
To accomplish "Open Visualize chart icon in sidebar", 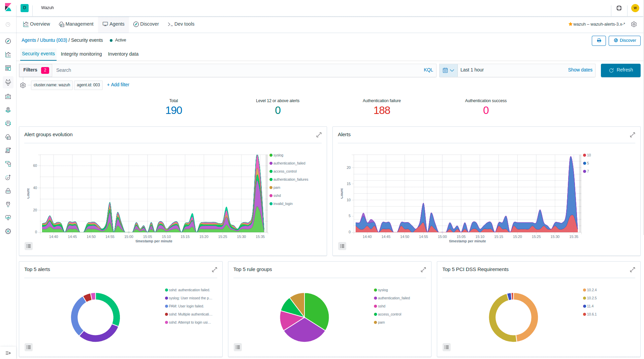I will pos(8,55).
